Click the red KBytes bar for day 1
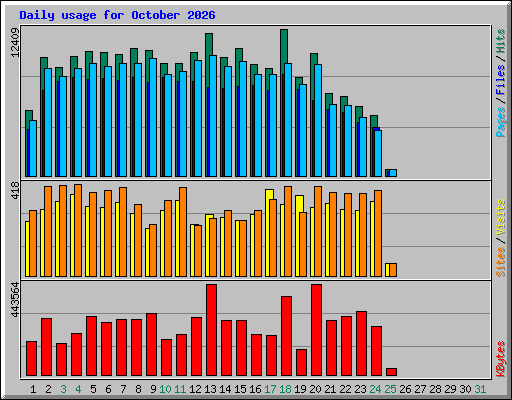This screenshot has width=512, height=400. click(x=31, y=359)
